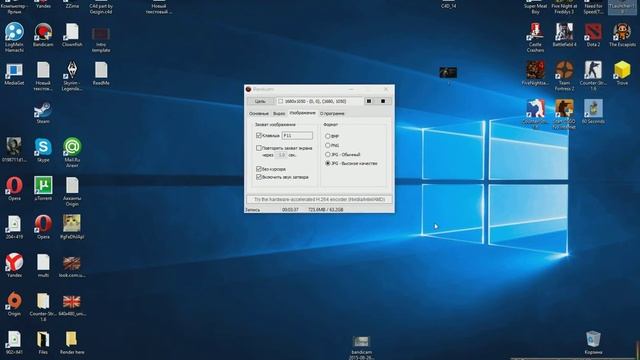640x360 pixels.
Task: Click the first black square record button
Action: [x=369, y=101]
